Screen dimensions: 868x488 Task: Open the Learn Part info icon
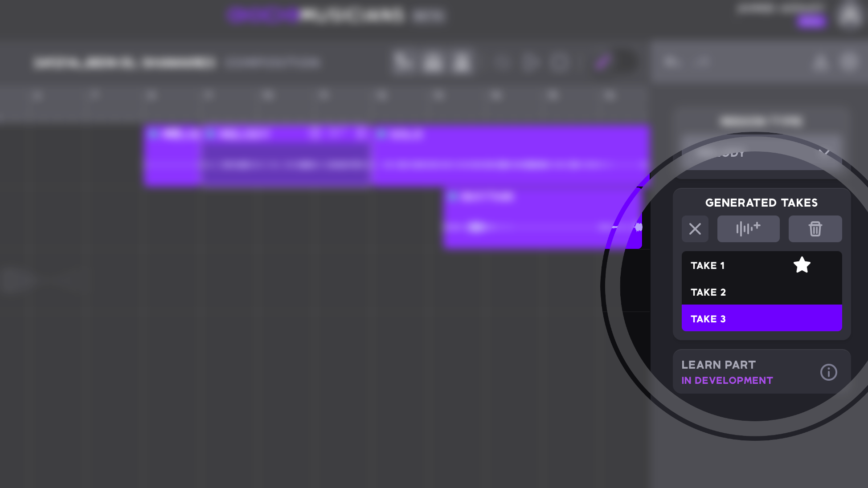(x=828, y=372)
